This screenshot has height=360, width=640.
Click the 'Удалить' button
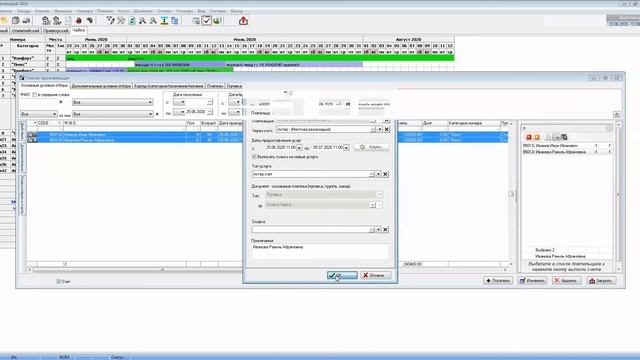567,281
